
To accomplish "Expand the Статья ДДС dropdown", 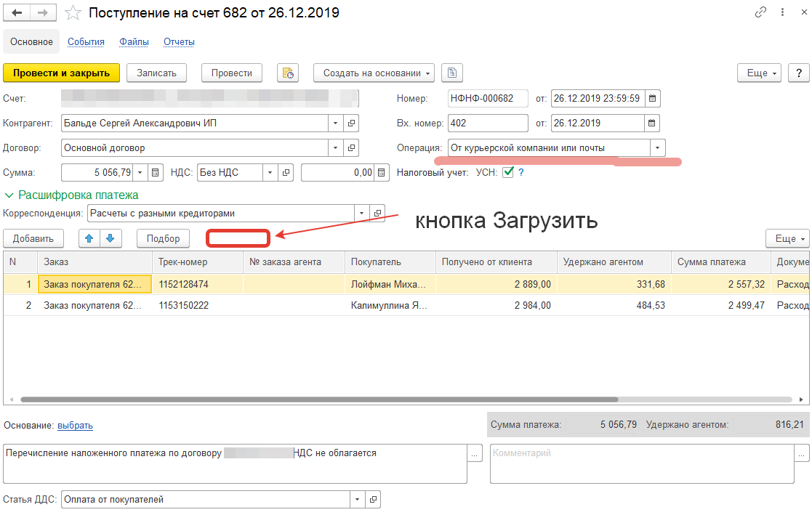I will click(357, 500).
